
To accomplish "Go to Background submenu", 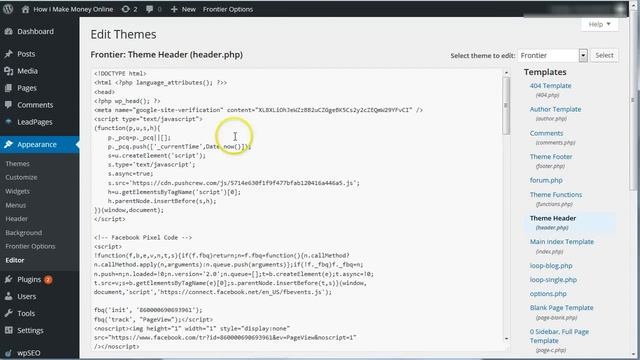I will (24, 233).
